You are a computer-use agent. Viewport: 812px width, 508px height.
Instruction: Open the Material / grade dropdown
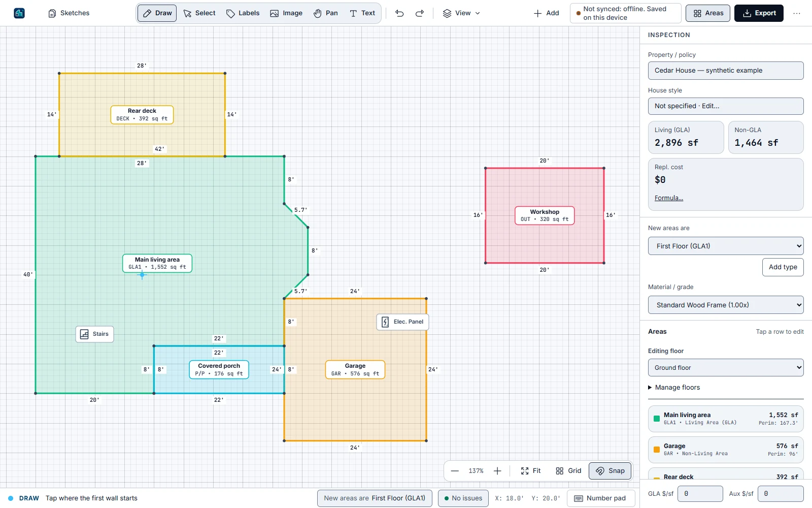[726, 305]
